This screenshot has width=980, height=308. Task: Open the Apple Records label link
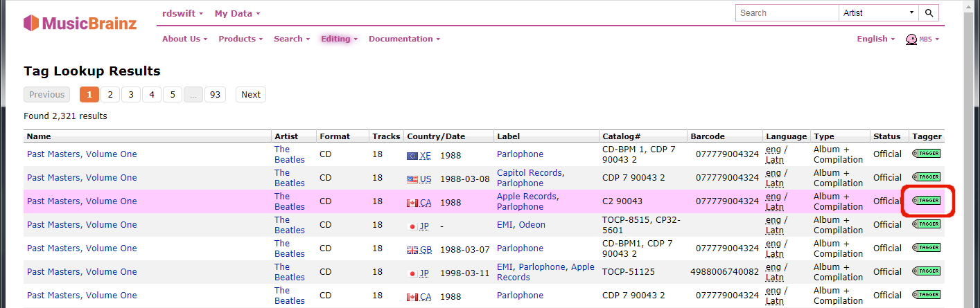coord(526,197)
